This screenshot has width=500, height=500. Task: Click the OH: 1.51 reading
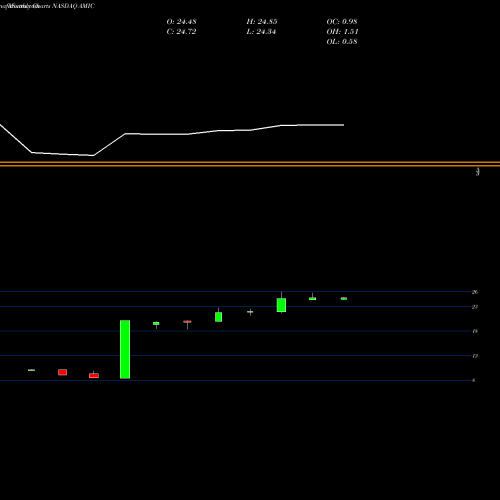click(x=342, y=32)
